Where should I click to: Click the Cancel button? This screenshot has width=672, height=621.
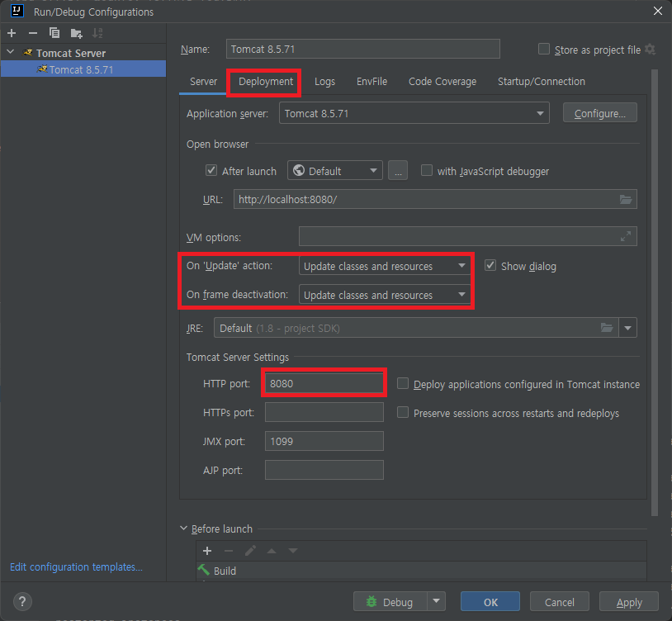[x=559, y=602]
